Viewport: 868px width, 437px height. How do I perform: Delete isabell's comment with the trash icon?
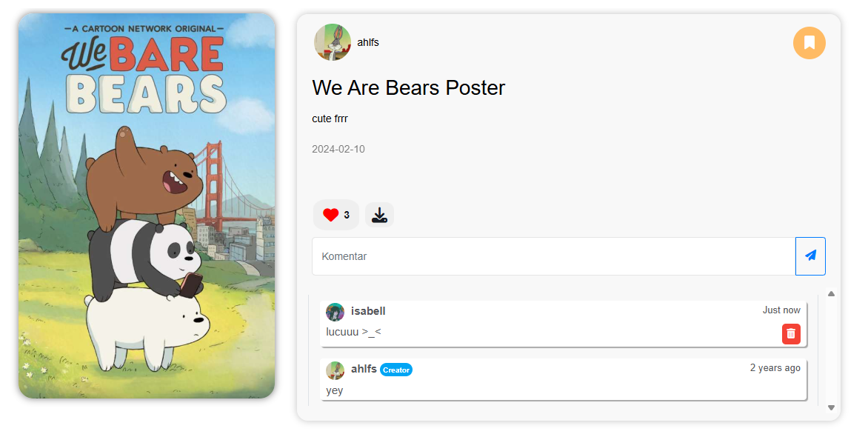tap(791, 334)
